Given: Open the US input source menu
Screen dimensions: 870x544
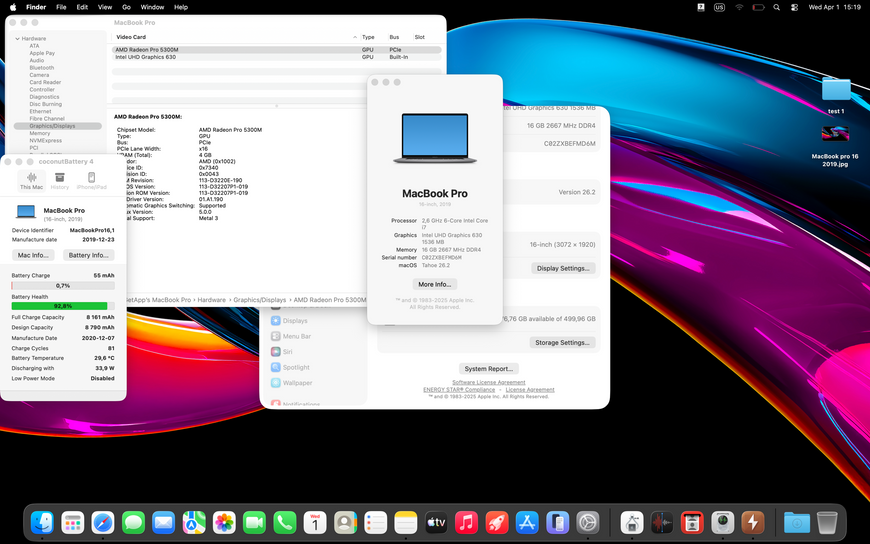Looking at the screenshot, I should pos(720,7).
